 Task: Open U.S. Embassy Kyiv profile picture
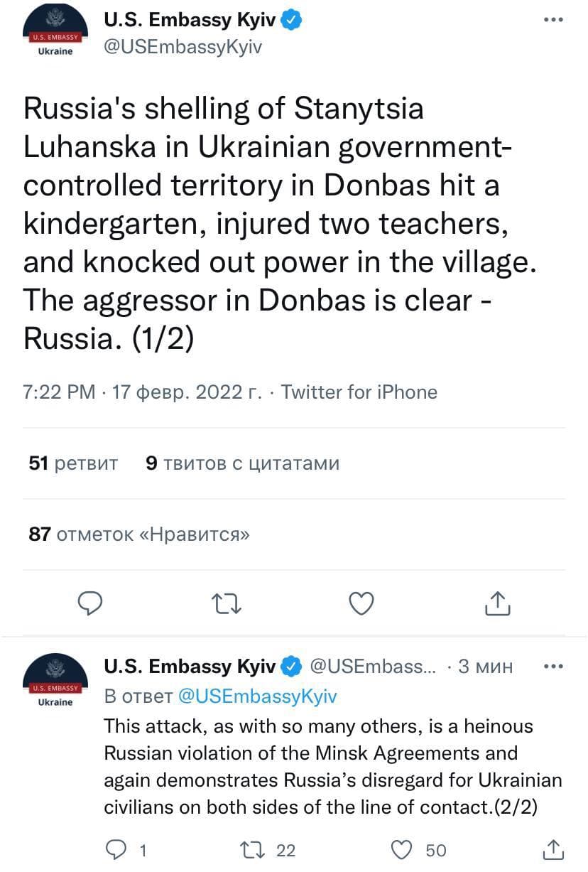click(x=55, y=32)
